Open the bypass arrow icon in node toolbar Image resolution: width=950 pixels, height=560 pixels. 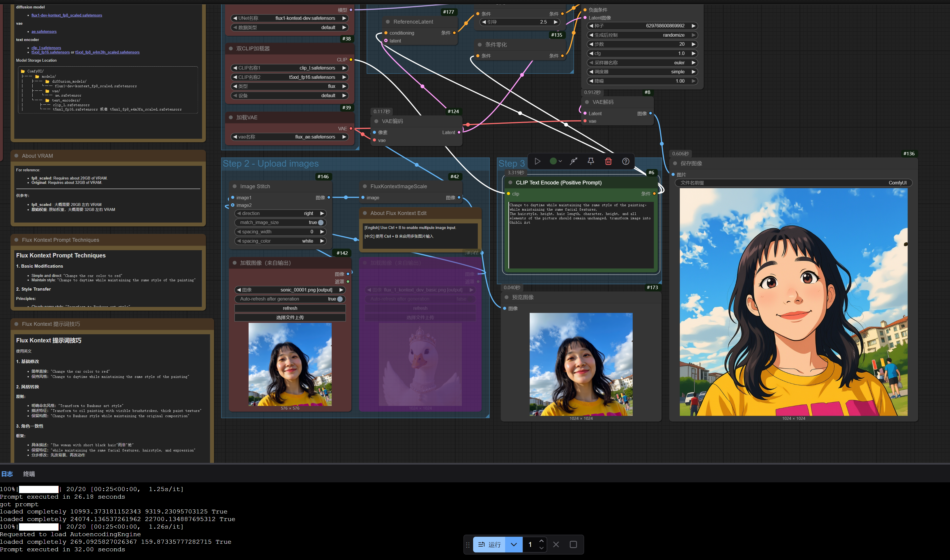[x=574, y=161]
